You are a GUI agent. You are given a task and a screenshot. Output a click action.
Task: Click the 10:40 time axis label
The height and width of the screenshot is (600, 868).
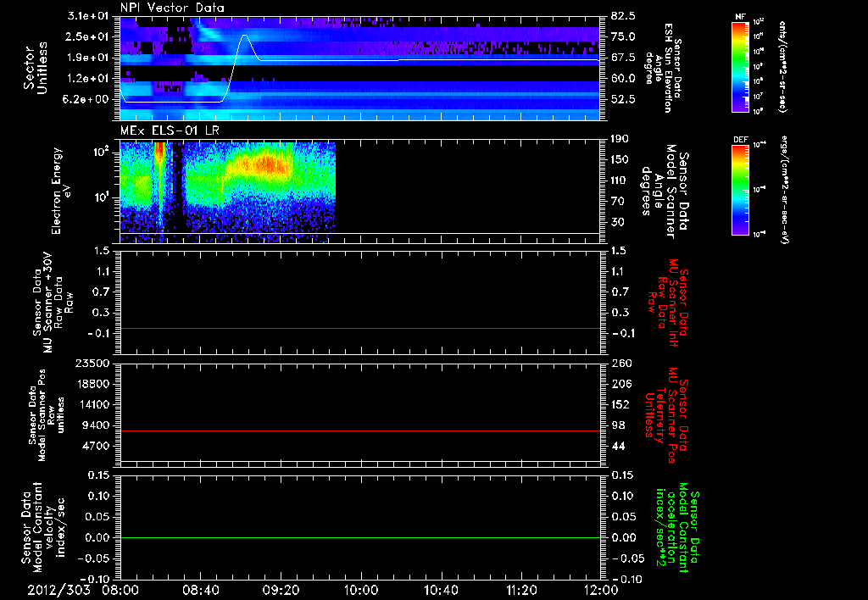[441, 591]
